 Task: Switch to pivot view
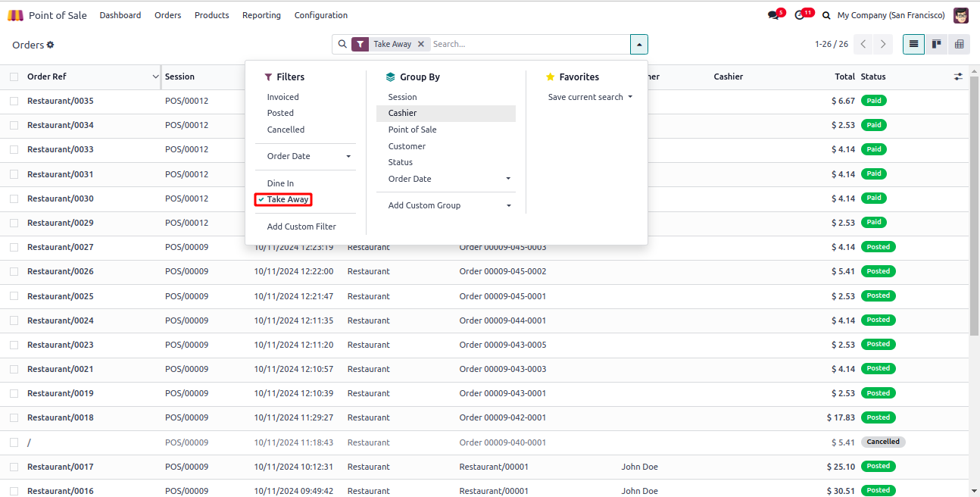(x=960, y=44)
